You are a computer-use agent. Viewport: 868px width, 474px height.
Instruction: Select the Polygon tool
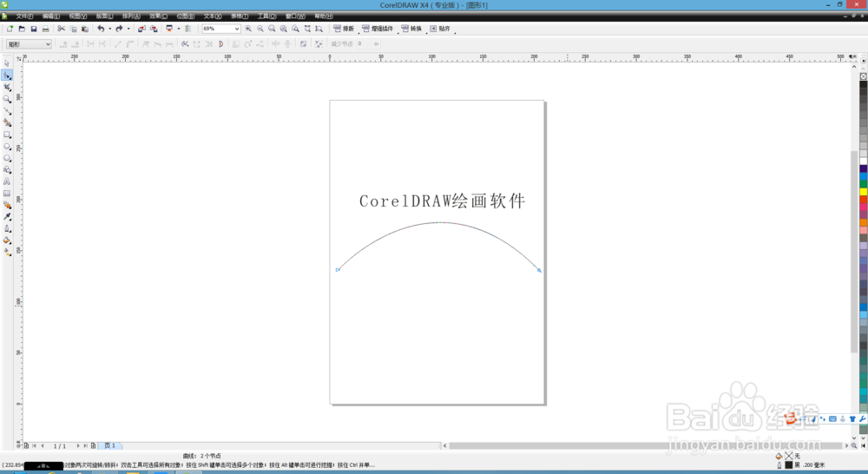coord(7,158)
